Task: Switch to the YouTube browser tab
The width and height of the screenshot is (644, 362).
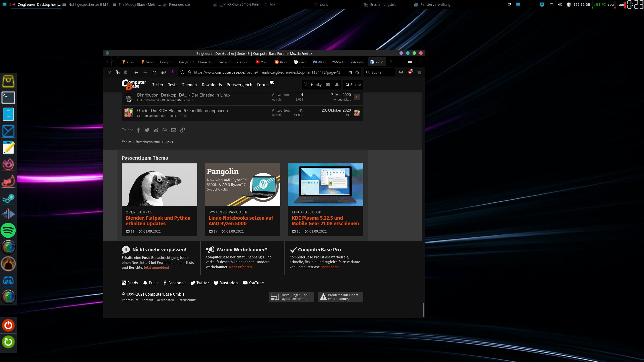Action: [262, 62]
